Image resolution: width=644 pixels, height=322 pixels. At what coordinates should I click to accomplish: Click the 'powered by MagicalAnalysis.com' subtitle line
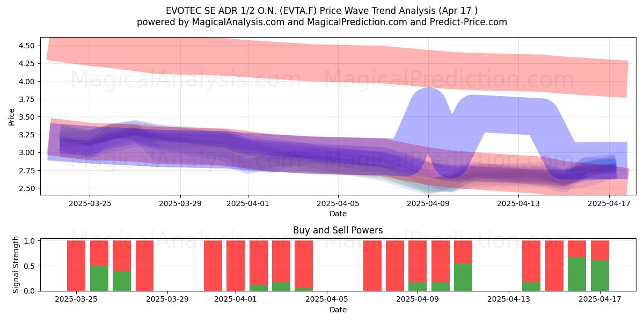(x=322, y=22)
